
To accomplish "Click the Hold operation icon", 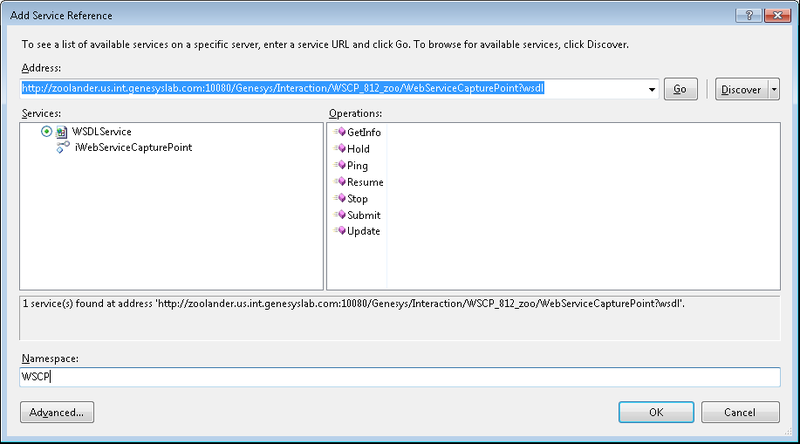I will tap(340, 149).
